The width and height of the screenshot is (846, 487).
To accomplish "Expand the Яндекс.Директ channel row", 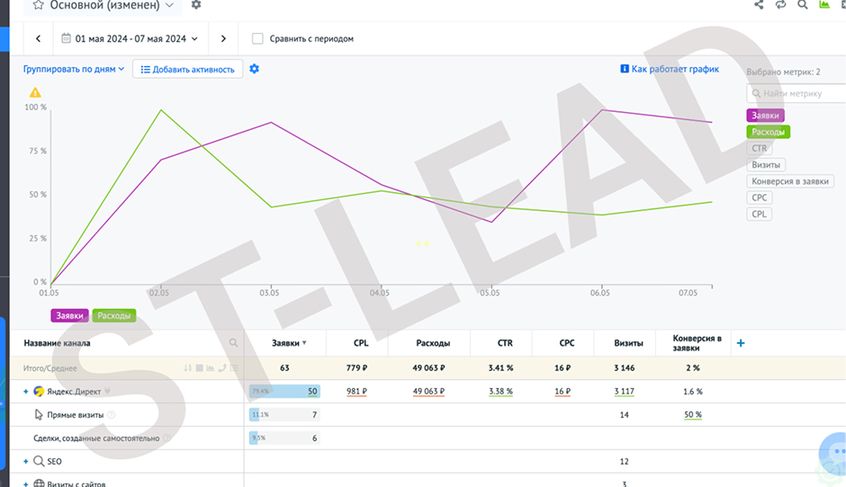I will point(25,392).
